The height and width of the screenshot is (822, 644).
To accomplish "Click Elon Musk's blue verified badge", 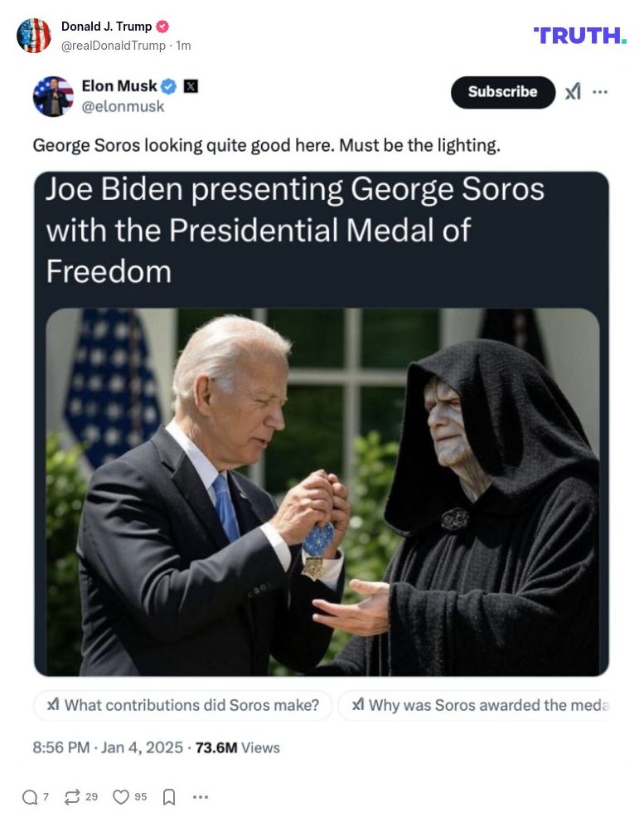I will (167, 85).
